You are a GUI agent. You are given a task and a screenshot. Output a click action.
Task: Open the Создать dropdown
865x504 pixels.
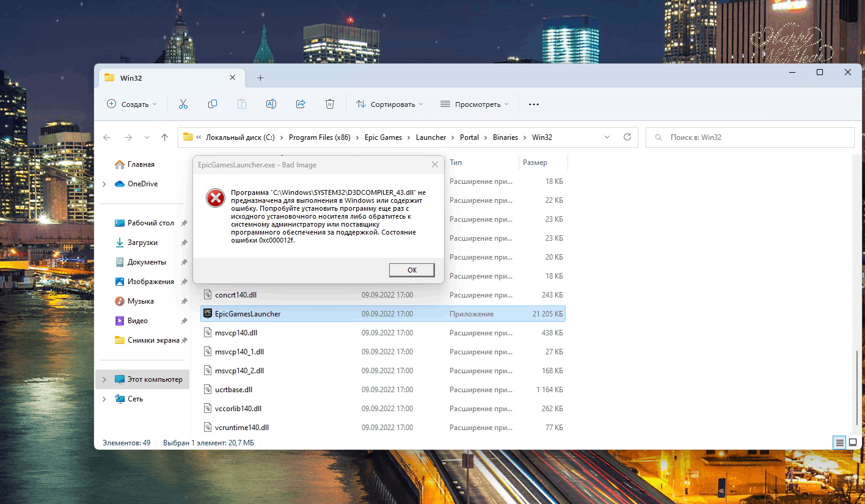pos(131,104)
